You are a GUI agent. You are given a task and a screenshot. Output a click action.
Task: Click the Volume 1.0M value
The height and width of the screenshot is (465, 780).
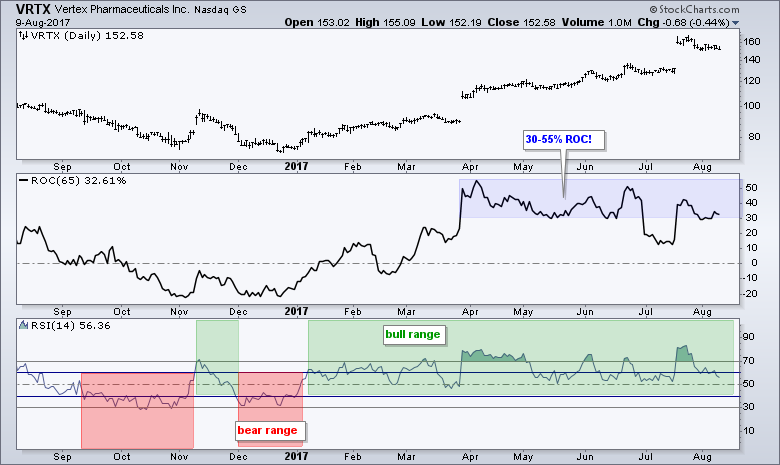click(x=596, y=22)
